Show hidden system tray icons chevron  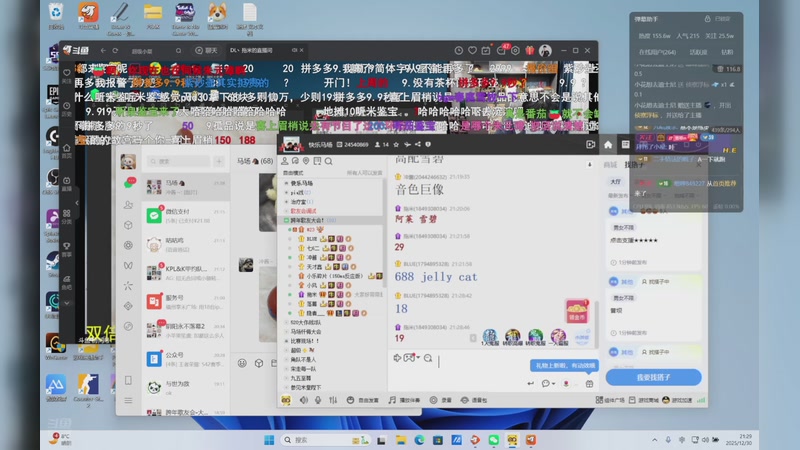pyautogui.click(x=655, y=440)
